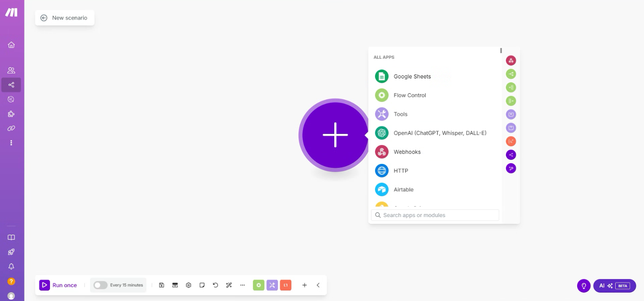Open the Scenarios share icon in sidebar

[11, 85]
